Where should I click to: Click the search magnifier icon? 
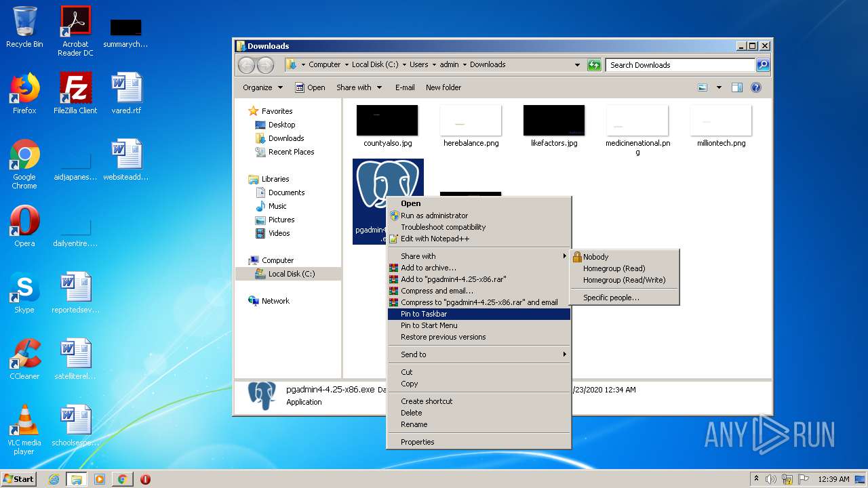click(763, 65)
